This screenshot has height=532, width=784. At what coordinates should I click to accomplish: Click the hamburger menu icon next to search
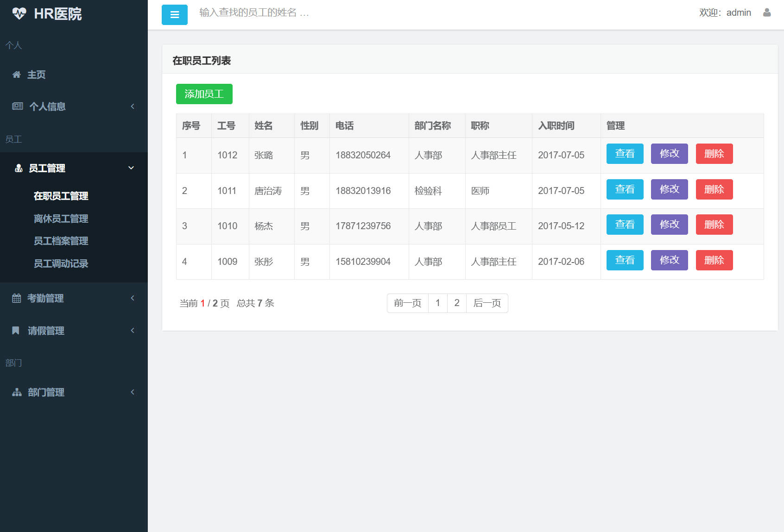coord(175,14)
